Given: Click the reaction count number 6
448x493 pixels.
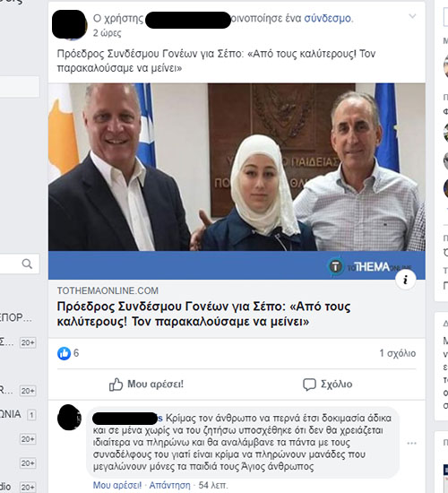Looking at the screenshot, I should pyautogui.click(x=76, y=353).
